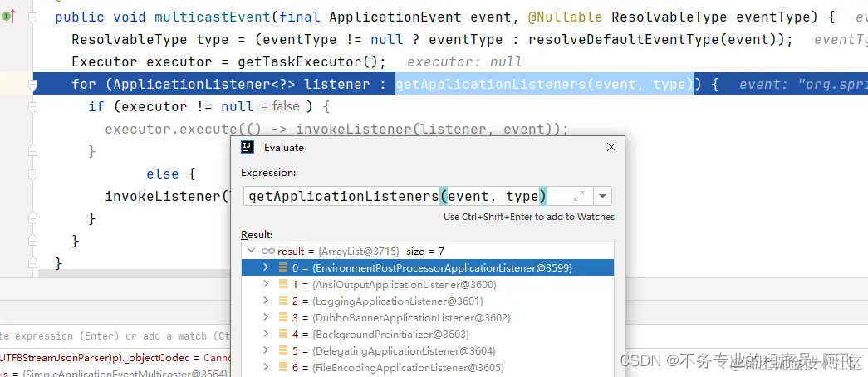Select row 0 EnvironmentPostProcessorApplicationListener@3599
The image size is (868, 377).
[x=428, y=267]
